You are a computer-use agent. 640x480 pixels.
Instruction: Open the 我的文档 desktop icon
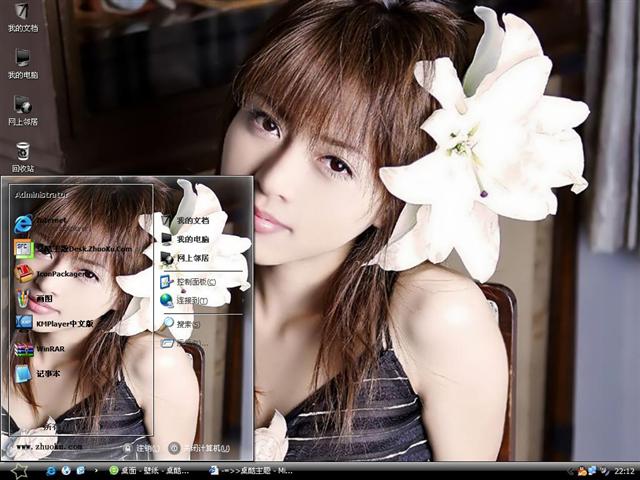(x=22, y=16)
